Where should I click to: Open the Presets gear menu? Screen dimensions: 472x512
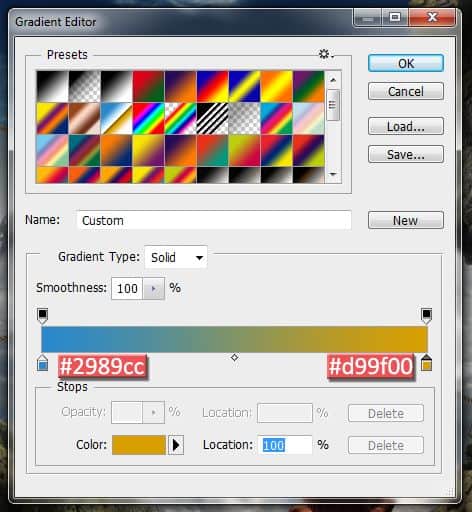pyautogui.click(x=326, y=54)
